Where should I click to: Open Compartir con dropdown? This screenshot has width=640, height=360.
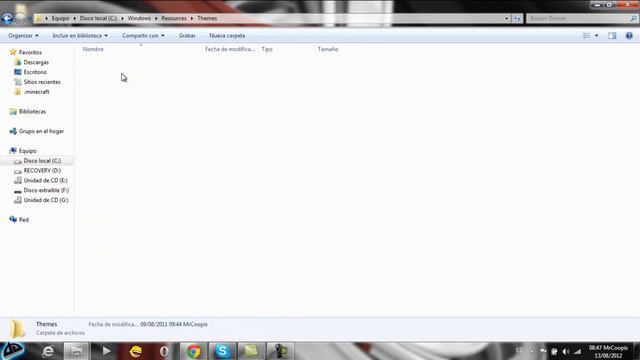pos(143,36)
